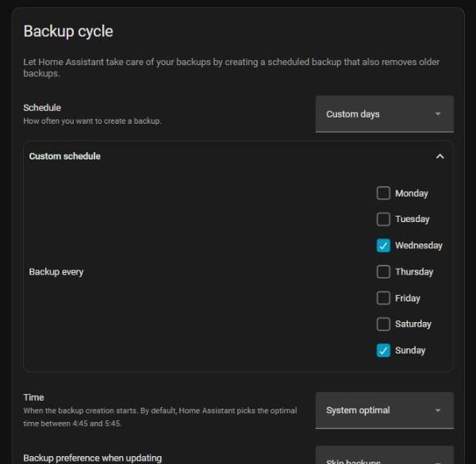Click the 'Friday' day label
Viewport: 476px width, 464px height.
tap(408, 298)
